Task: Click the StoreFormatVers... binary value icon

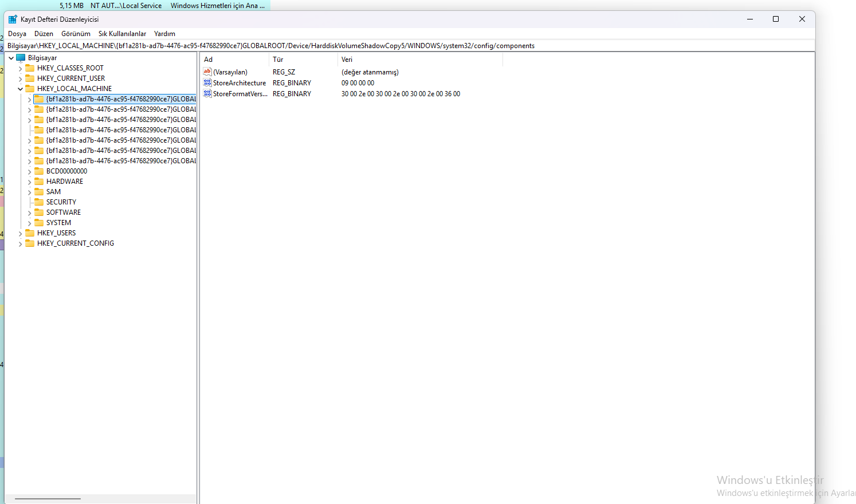Action: [207, 94]
